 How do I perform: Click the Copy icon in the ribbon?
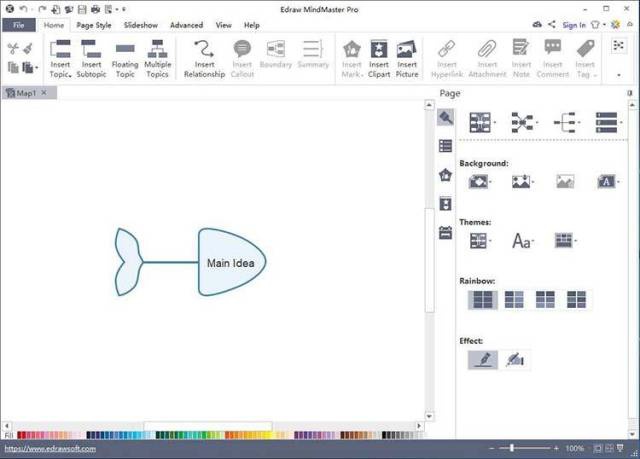pos(13,67)
